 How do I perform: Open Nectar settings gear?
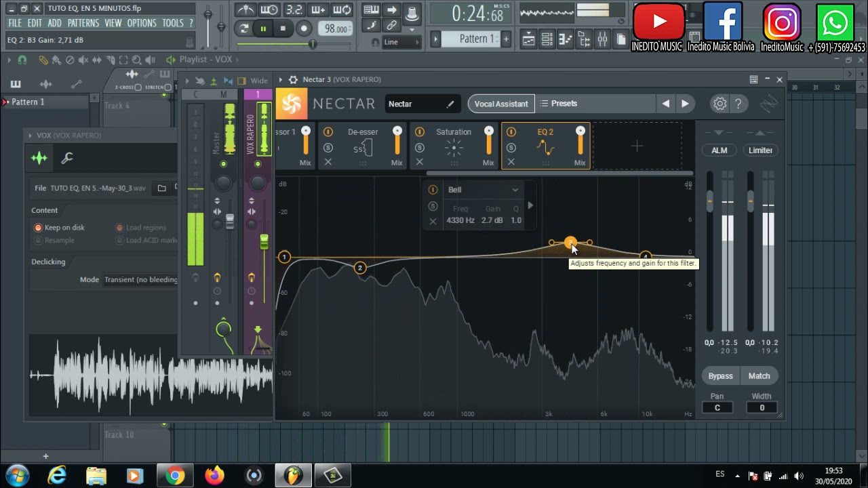point(719,104)
